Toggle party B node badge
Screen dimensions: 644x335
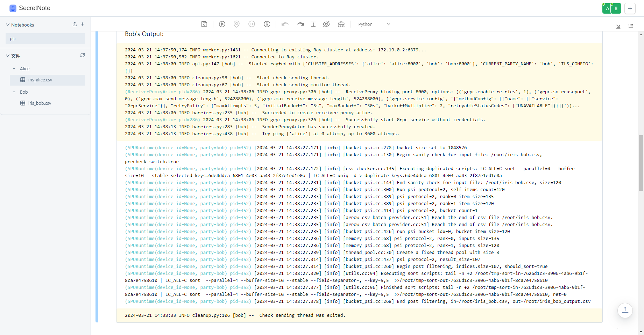pos(616,8)
